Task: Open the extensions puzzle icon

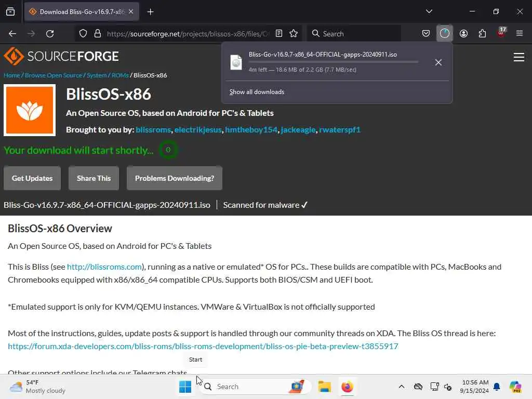Action: pyautogui.click(x=482, y=34)
